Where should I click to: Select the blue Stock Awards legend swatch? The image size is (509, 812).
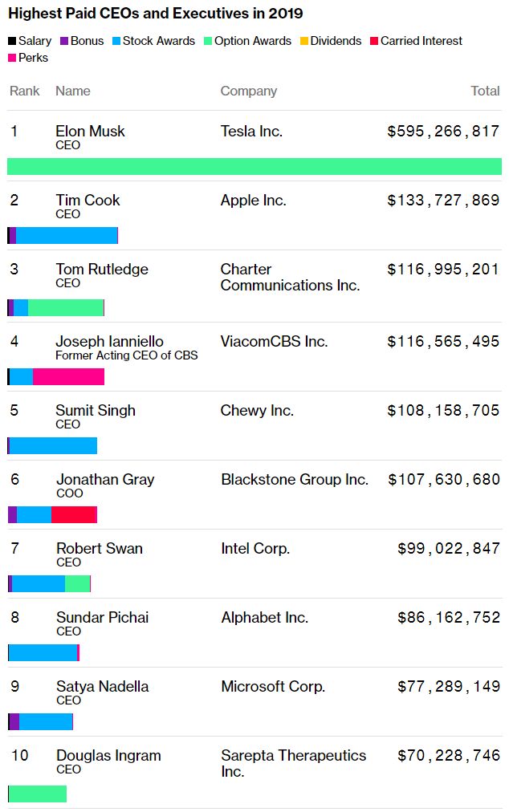[x=116, y=41]
